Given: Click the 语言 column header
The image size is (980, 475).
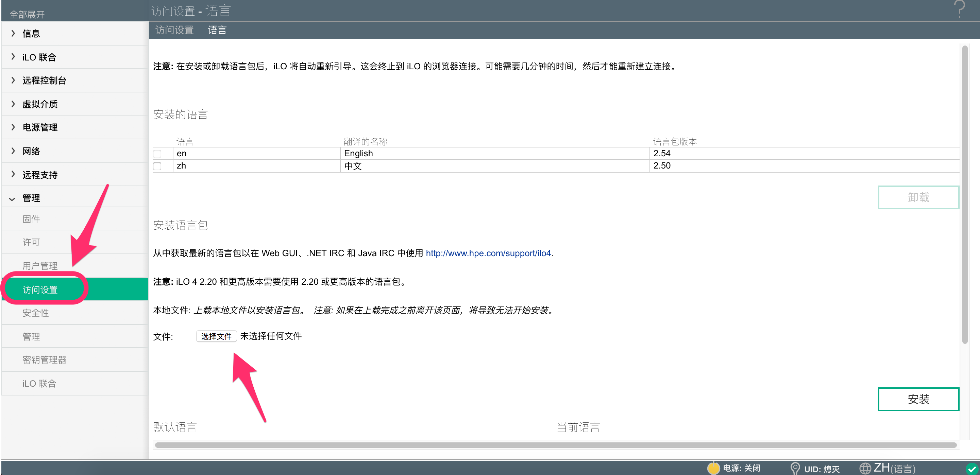Looking at the screenshot, I should [185, 142].
